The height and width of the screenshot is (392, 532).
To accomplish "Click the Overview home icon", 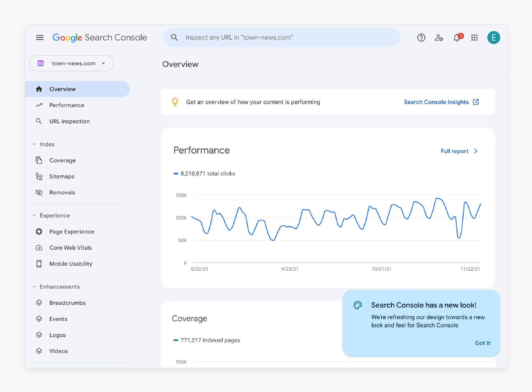I will point(39,89).
